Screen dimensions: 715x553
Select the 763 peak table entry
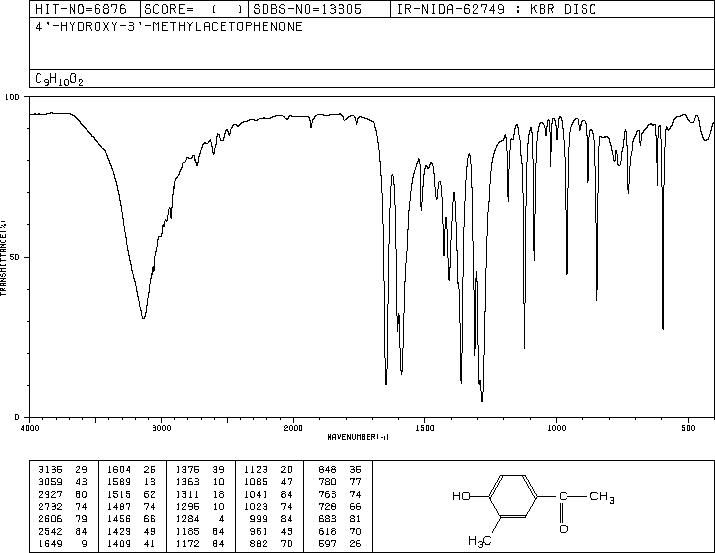tap(340, 494)
